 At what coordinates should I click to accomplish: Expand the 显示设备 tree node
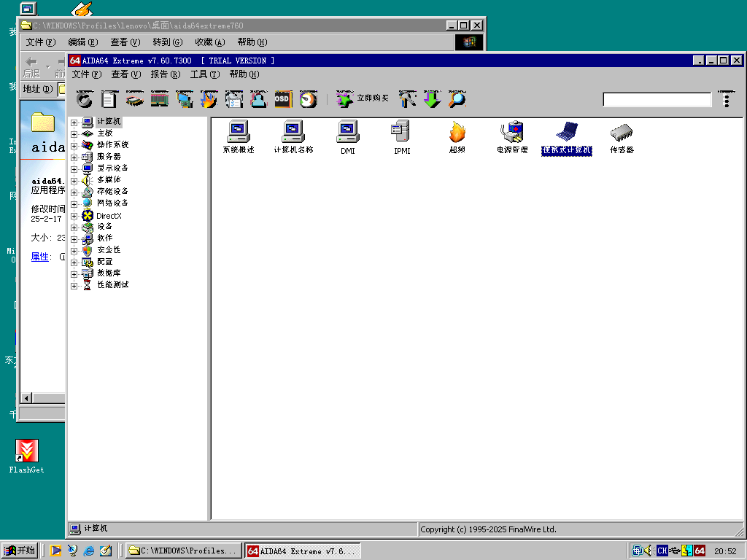point(74,169)
